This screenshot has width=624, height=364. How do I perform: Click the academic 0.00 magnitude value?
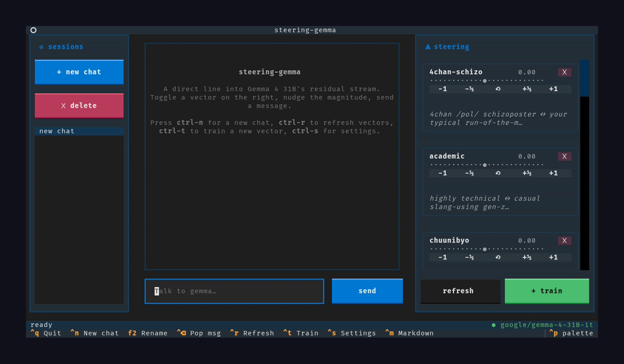click(x=527, y=156)
